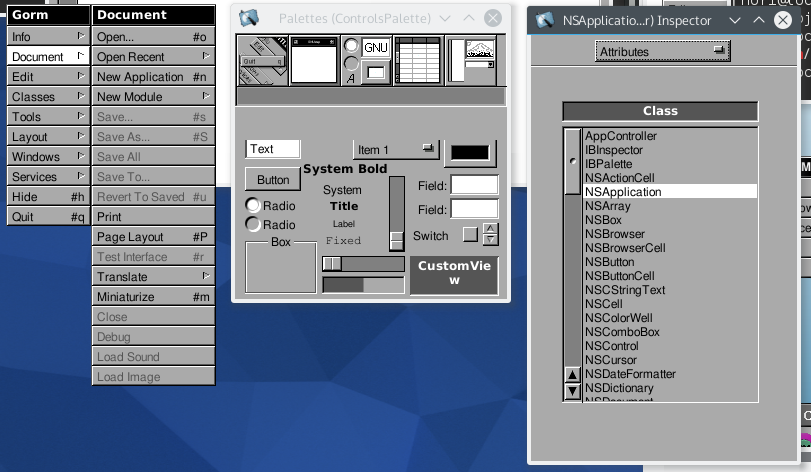This screenshot has width=811, height=472.
Task: Click the System Bold label
Action: (345, 169)
